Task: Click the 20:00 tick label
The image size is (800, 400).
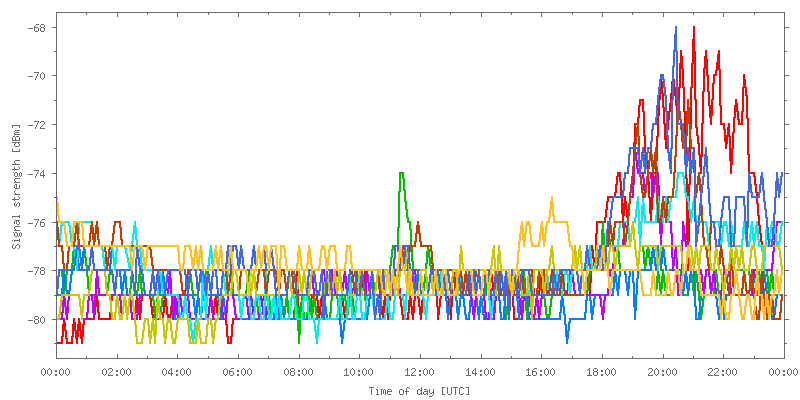Action: click(x=662, y=372)
